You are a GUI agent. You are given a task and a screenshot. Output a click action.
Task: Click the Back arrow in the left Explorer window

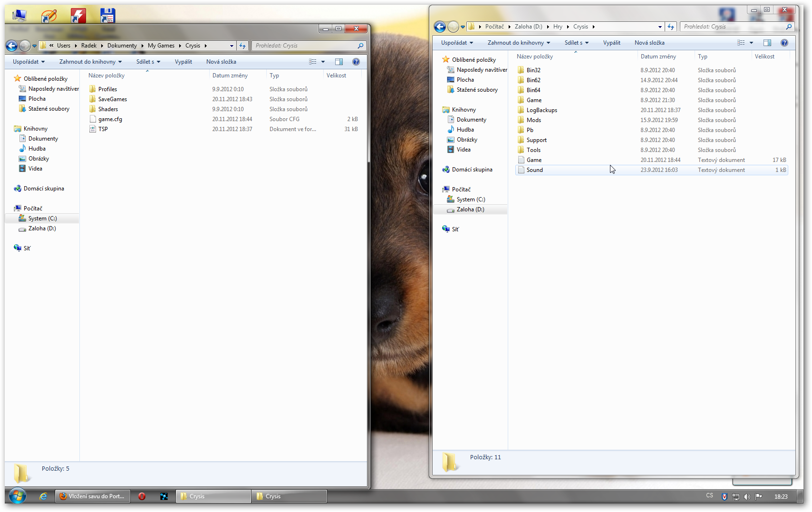[11, 46]
